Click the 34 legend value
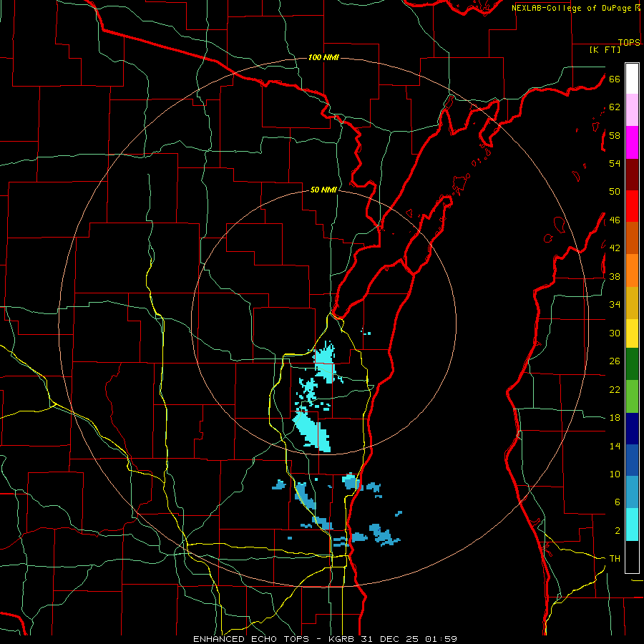The width and height of the screenshot is (644, 644). click(x=615, y=305)
